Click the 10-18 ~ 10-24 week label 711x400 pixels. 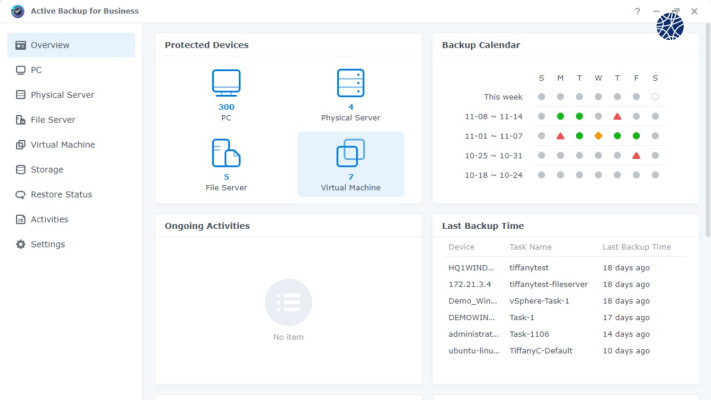494,175
